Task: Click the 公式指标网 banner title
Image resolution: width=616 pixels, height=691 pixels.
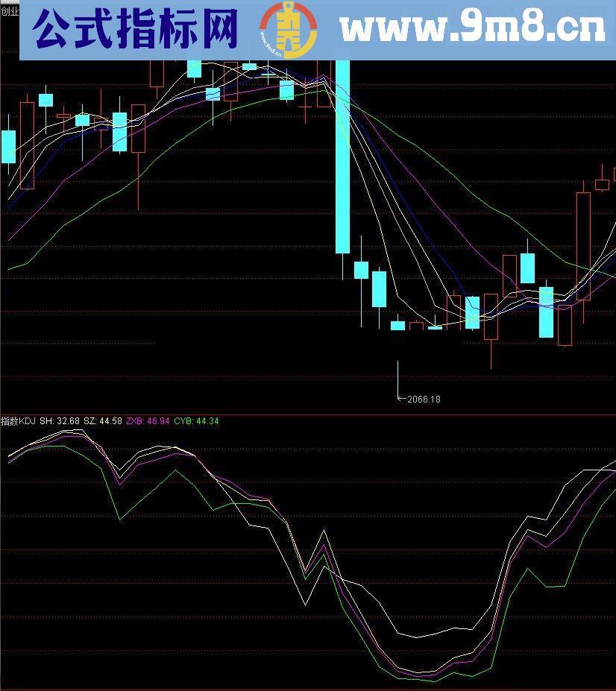Action: click(136, 30)
